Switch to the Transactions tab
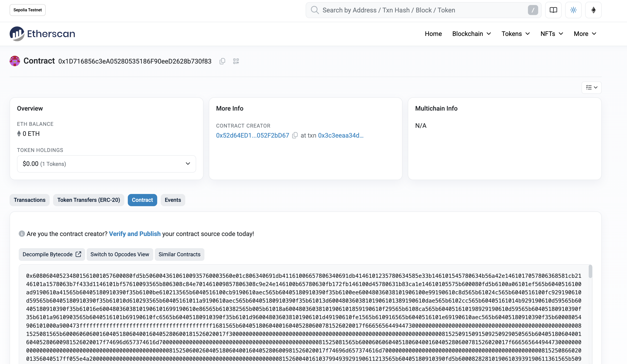The image size is (627, 364). click(x=29, y=200)
